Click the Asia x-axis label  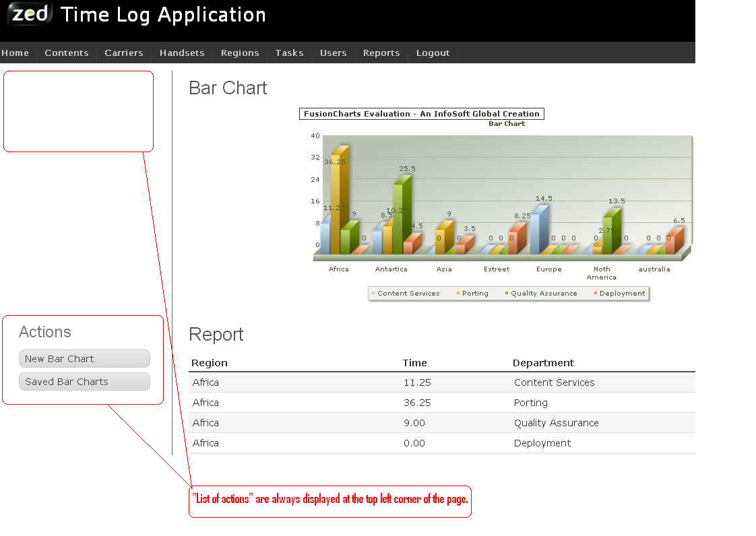444,269
